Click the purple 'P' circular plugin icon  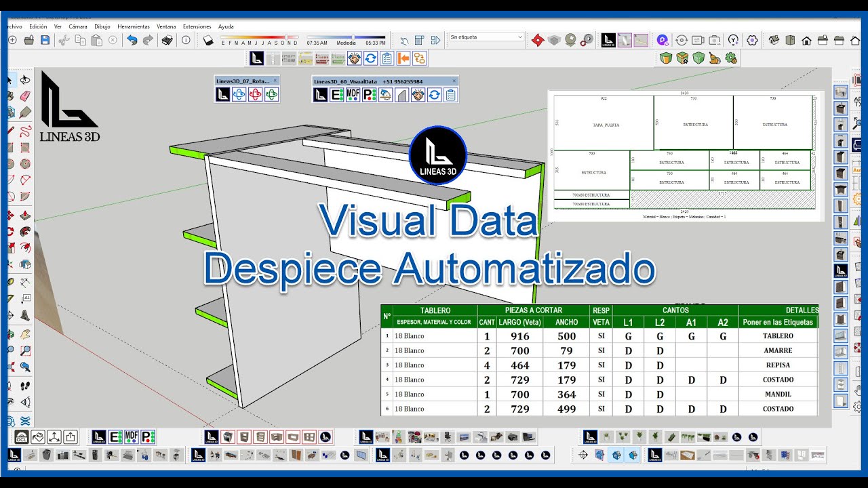point(663,40)
